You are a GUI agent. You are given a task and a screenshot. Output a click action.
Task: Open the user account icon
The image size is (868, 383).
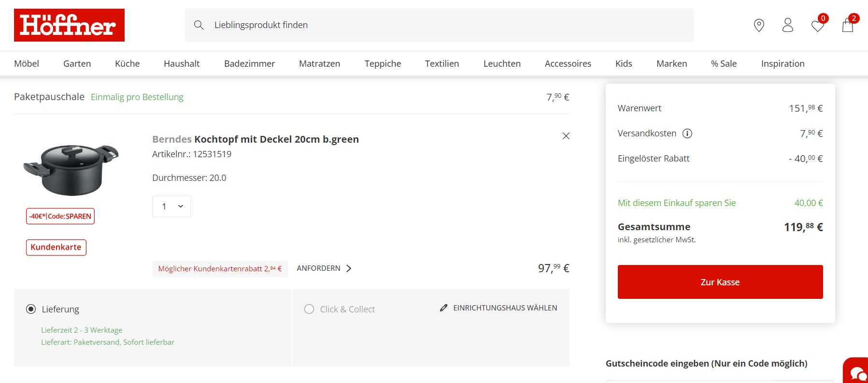coord(788,25)
